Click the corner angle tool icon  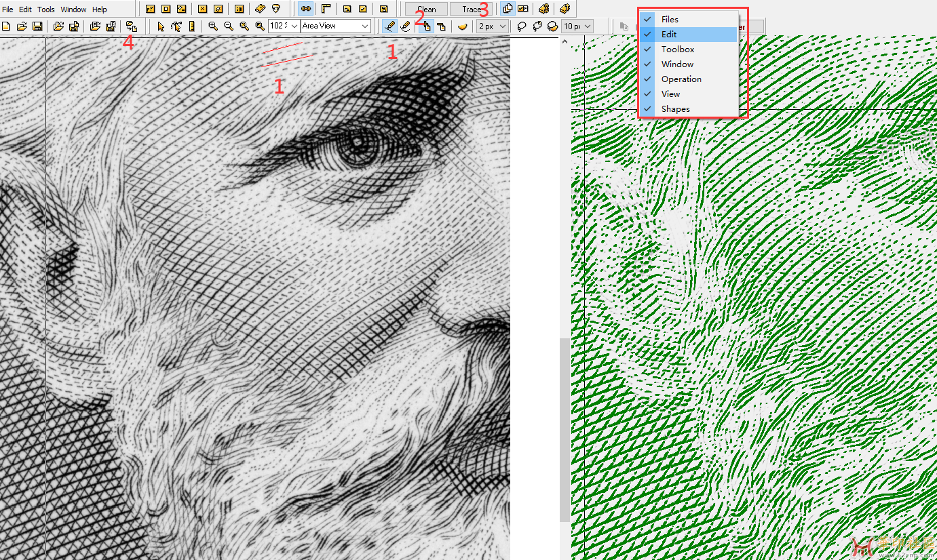(x=326, y=9)
